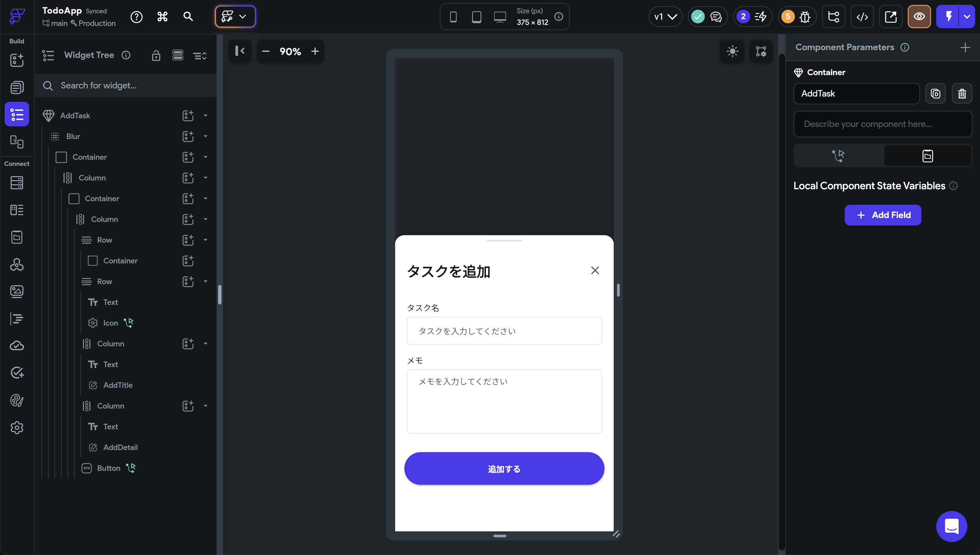Open the Data Types sidebar icon
The image size is (980, 555).
click(17, 210)
